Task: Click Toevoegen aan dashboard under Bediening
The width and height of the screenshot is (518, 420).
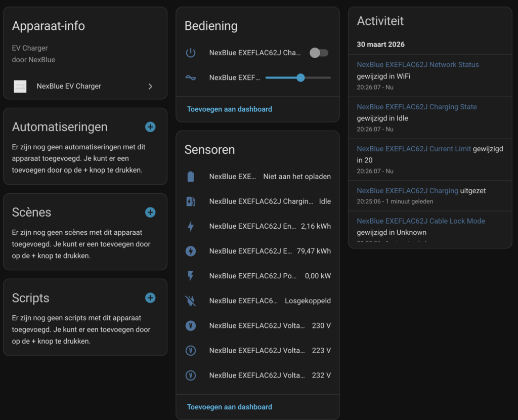Action: (x=229, y=109)
